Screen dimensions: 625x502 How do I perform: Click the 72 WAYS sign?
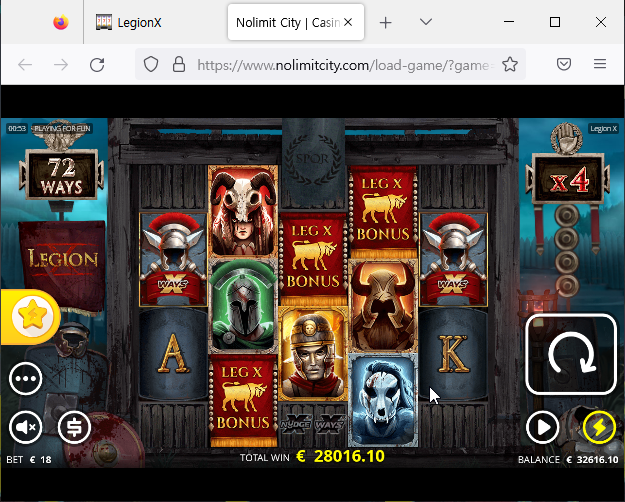point(61,175)
